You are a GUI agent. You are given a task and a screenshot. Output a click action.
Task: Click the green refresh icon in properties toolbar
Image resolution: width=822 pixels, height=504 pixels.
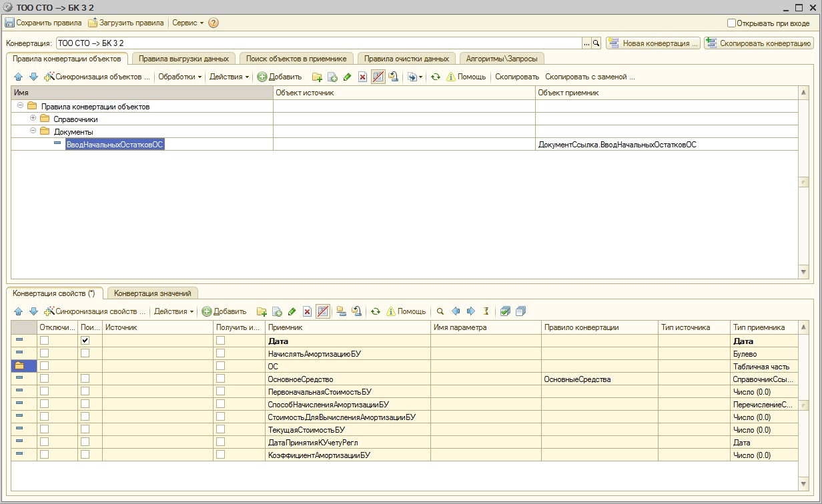point(376,311)
